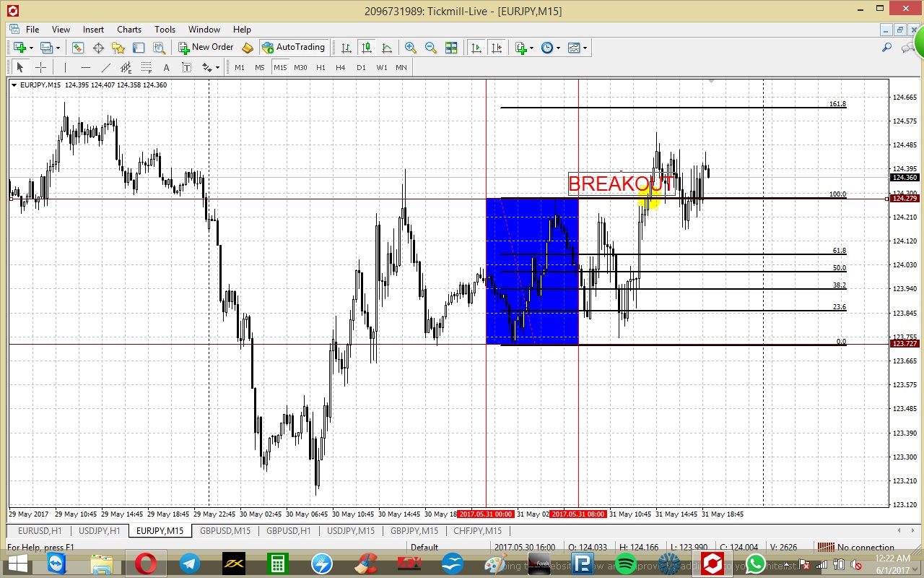Switch chart to candlesticks view
Screen dimensions: 924x578
pos(367,48)
